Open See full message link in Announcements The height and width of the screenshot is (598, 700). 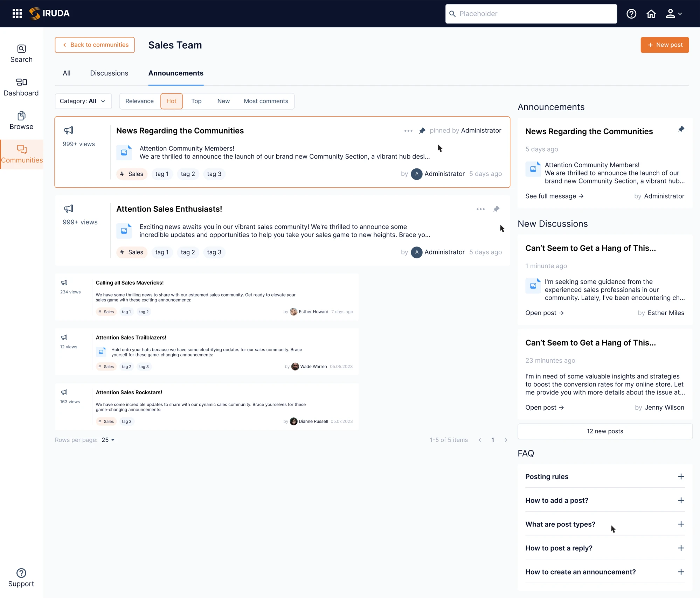[x=554, y=196]
